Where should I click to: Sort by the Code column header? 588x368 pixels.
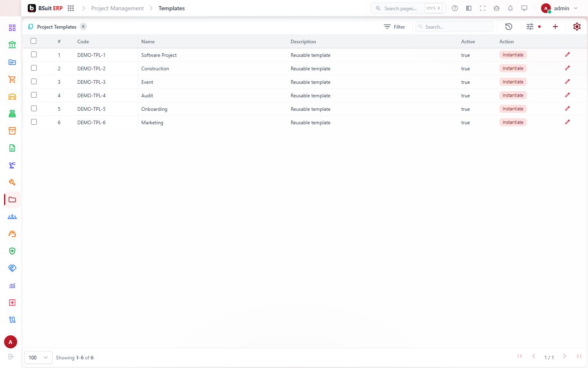83,41
